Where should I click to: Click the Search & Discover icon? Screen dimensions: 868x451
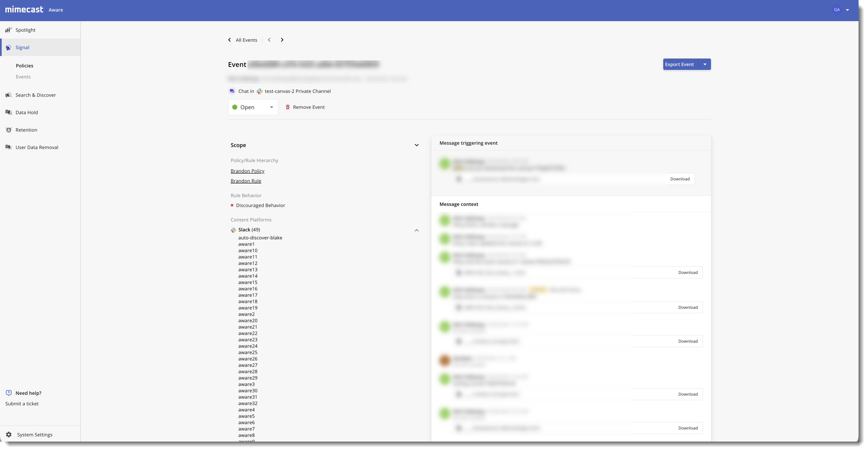click(x=8, y=95)
